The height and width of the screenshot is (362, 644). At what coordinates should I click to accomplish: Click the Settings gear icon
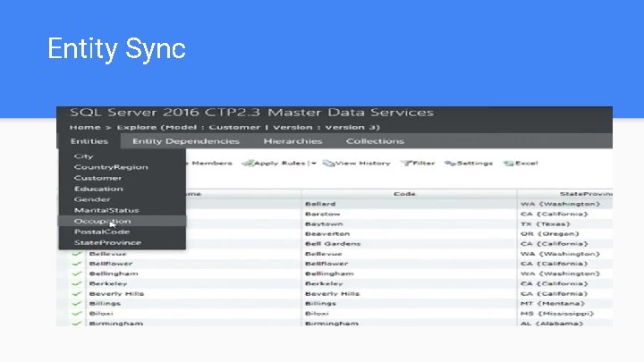tap(450, 164)
